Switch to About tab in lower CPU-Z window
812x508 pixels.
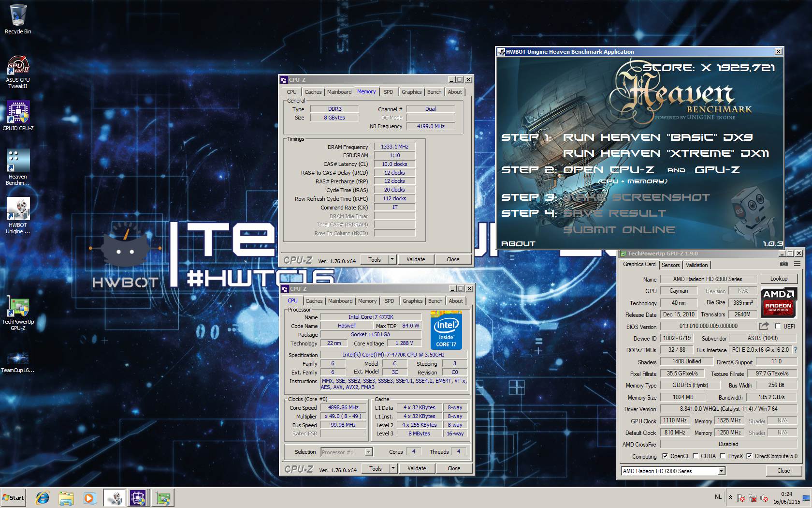(x=456, y=301)
